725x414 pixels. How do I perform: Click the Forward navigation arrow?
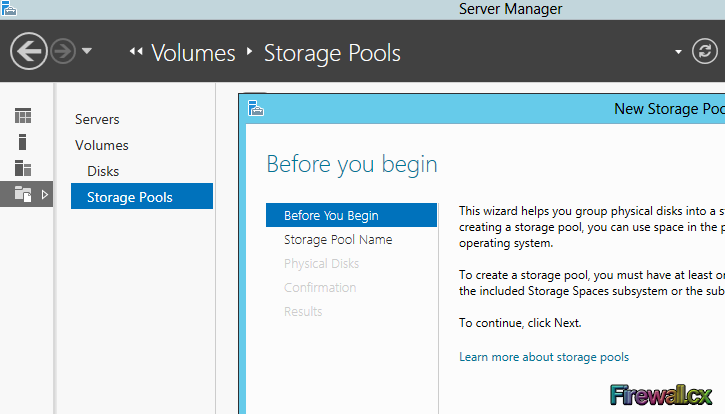click(x=63, y=51)
